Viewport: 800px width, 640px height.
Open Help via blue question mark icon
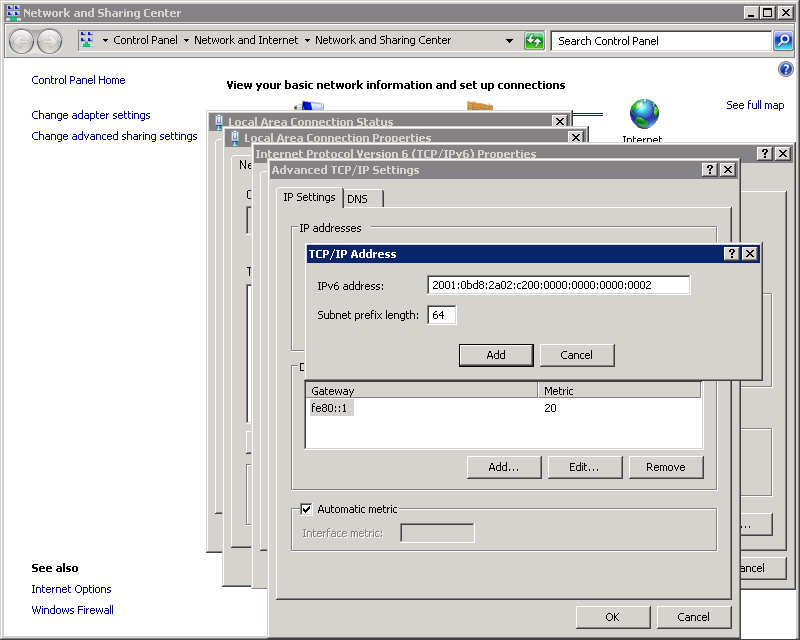pos(785,69)
